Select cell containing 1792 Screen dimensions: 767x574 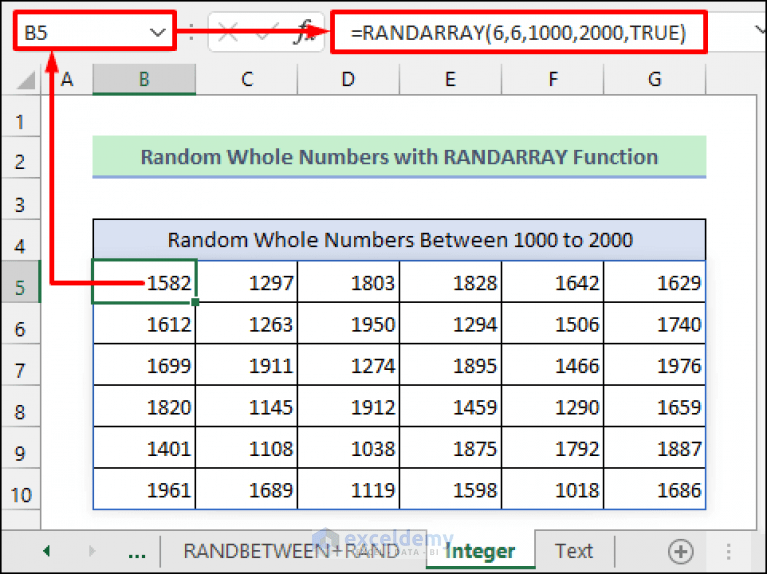point(553,448)
